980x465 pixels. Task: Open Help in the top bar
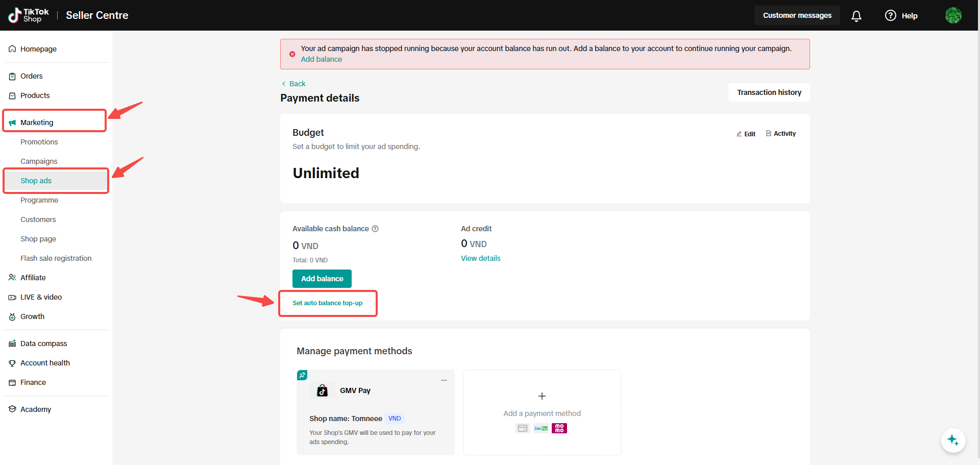[x=901, y=16]
